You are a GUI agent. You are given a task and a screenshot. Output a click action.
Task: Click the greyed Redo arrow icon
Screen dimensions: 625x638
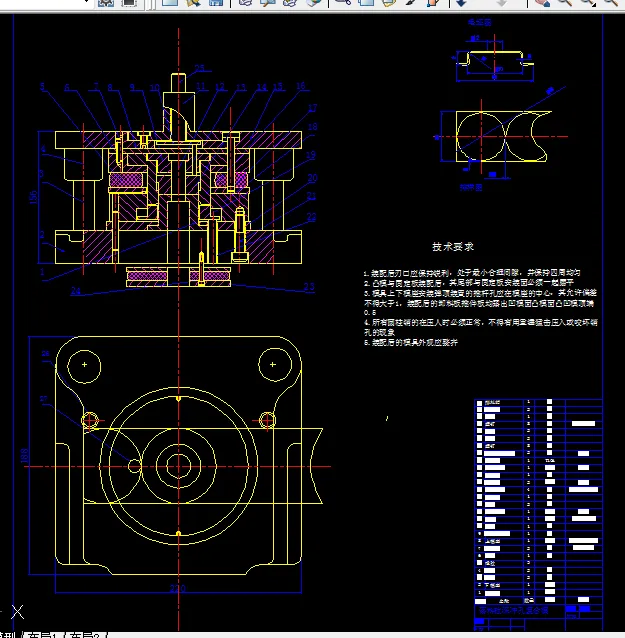click(502, 2)
